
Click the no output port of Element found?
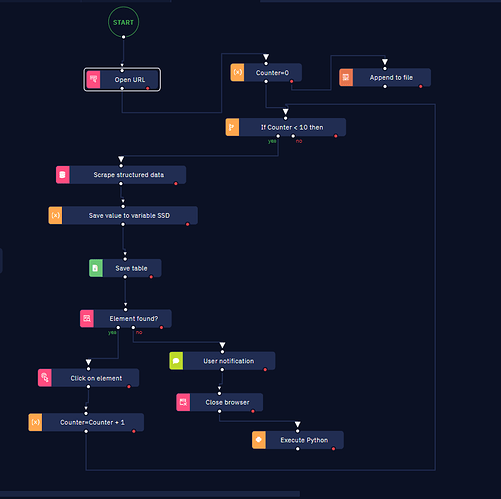(x=133, y=327)
